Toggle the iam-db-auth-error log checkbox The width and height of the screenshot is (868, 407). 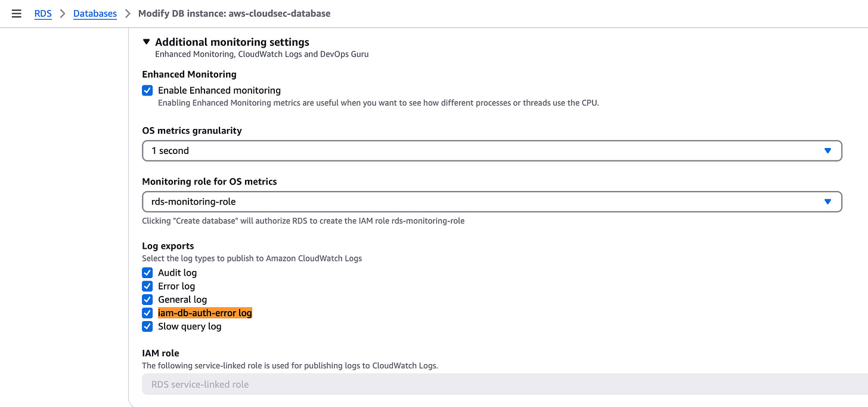click(147, 313)
